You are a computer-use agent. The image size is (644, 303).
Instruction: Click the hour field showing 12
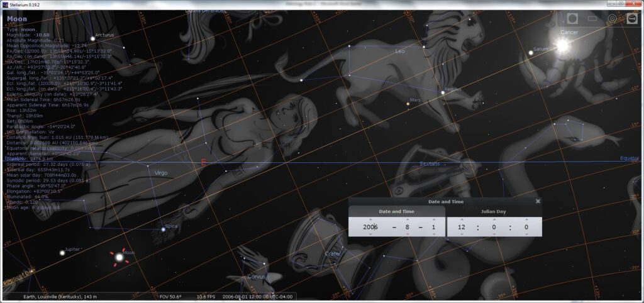462,227
